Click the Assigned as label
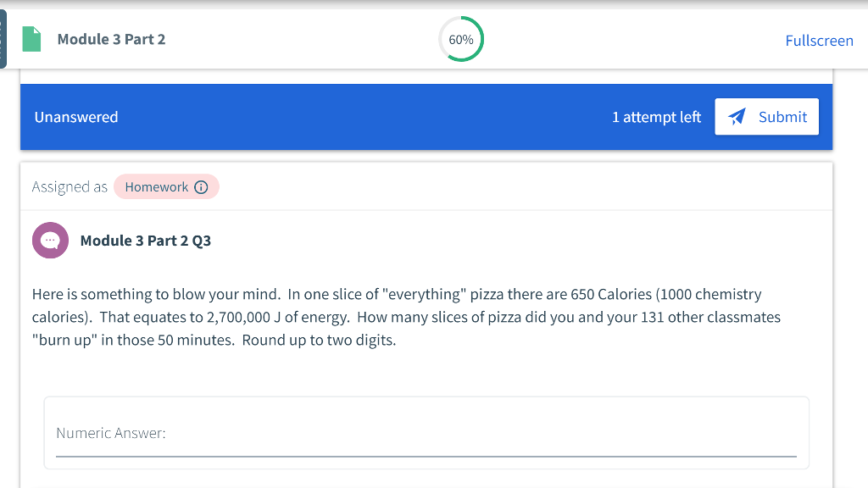This screenshot has height=488, width=868. click(70, 187)
